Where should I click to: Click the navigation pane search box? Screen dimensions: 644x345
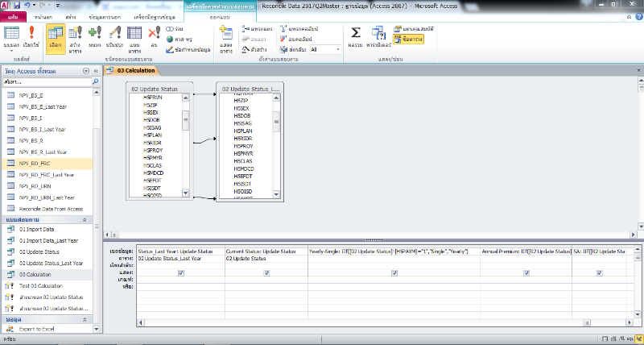click(44, 82)
